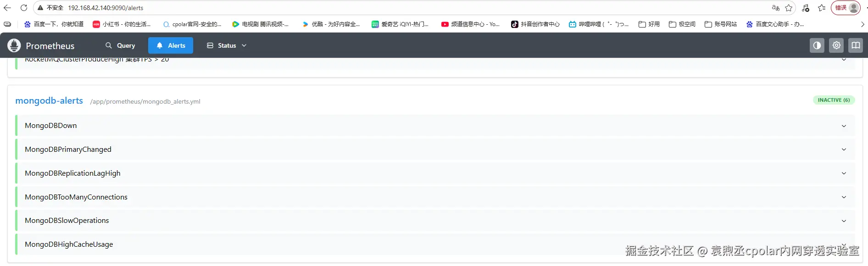Bookmark this page with star icon
Viewport: 868px width, 266px height.
789,8
